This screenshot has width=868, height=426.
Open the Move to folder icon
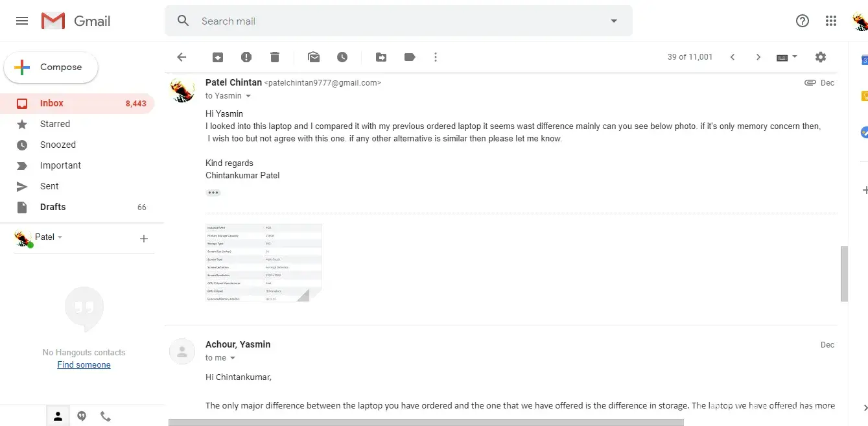[381, 57]
